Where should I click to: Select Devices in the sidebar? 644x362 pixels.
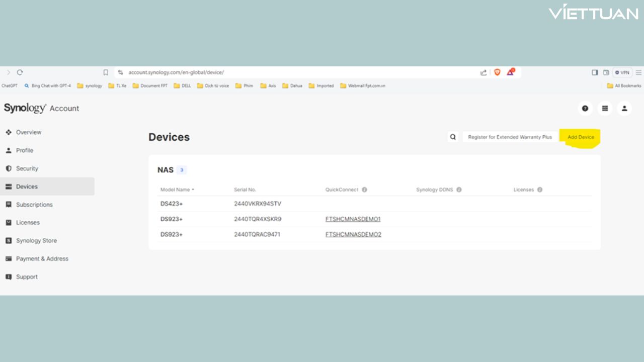click(47, 187)
